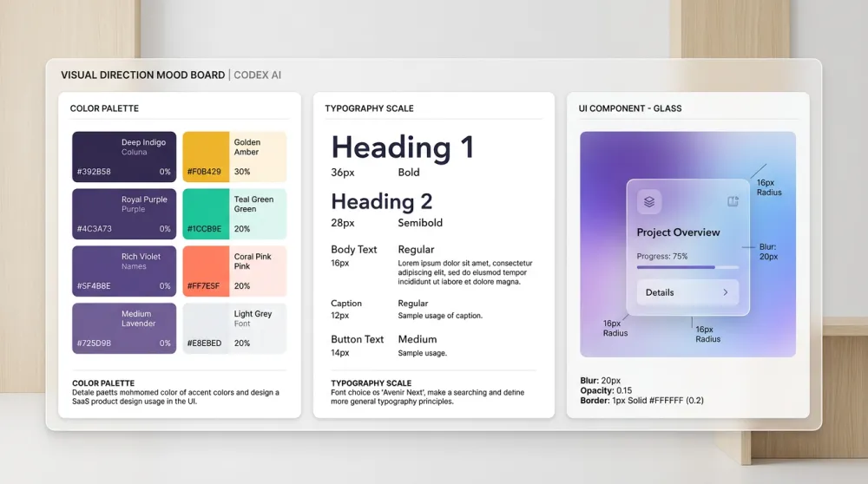868x484 pixels.
Task: Select the Light Grey swatch
Action: click(x=234, y=328)
